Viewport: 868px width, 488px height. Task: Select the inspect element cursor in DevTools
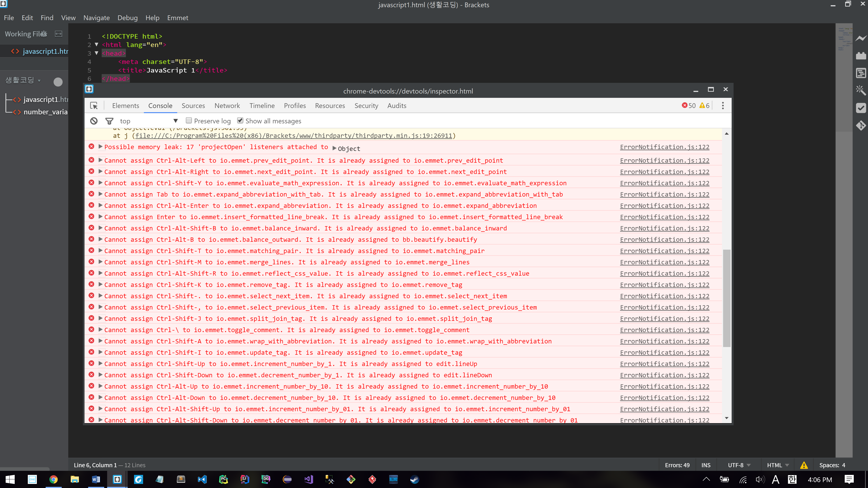pyautogui.click(x=94, y=106)
